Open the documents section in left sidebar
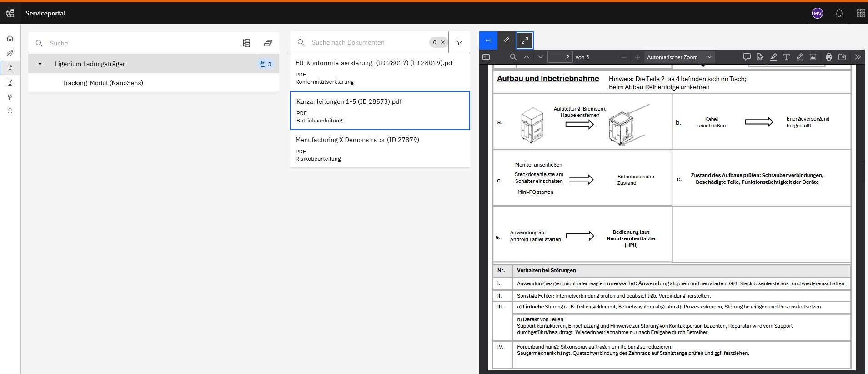 10,68
